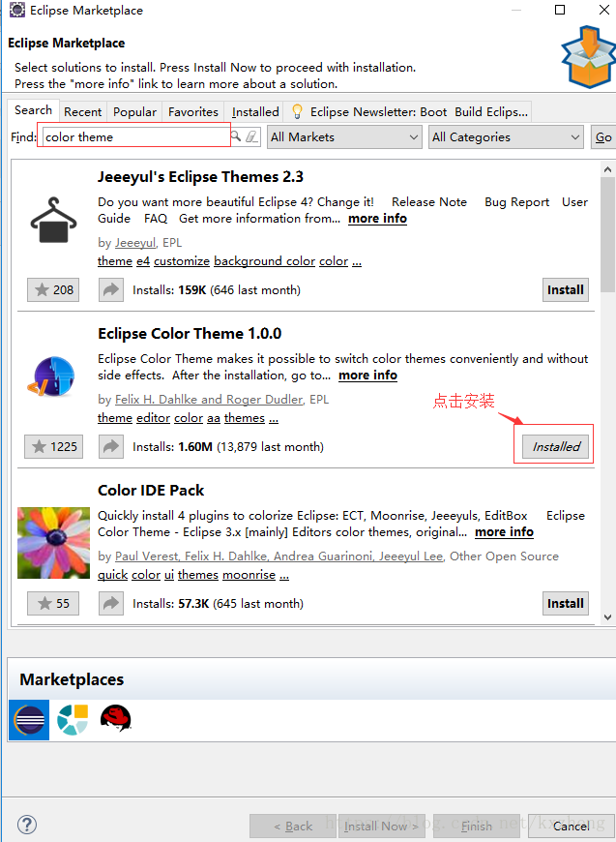Click the customize tag link
This screenshot has width=616, height=842.
[x=182, y=261]
